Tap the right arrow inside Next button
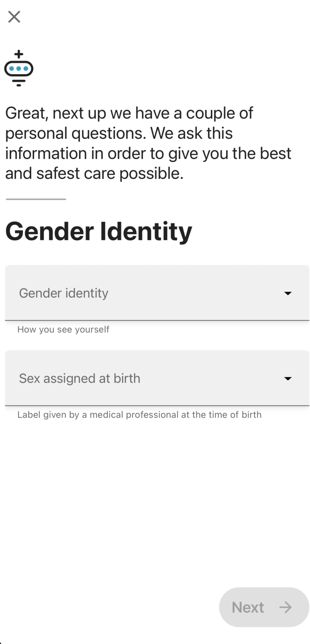The height and width of the screenshot is (644, 310). tap(286, 607)
